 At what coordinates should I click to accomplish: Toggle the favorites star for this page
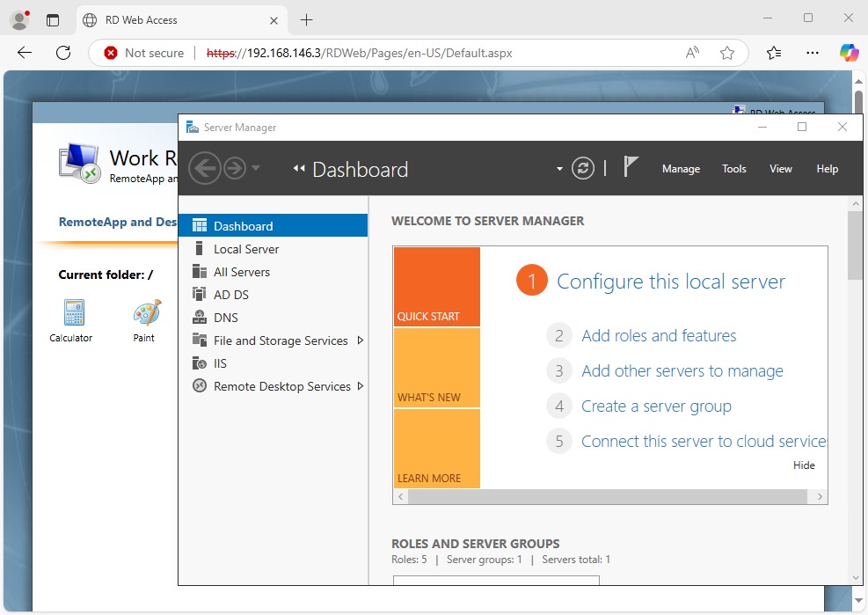[x=727, y=53]
